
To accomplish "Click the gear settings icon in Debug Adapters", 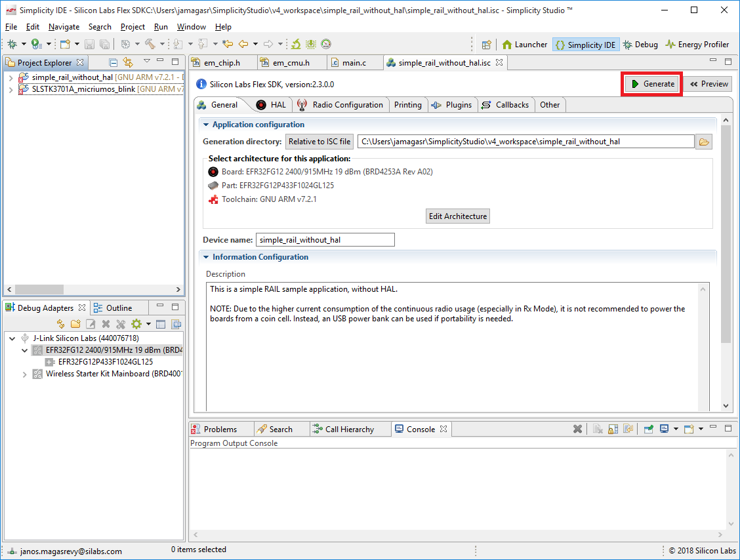I will (x=136, y=324).
